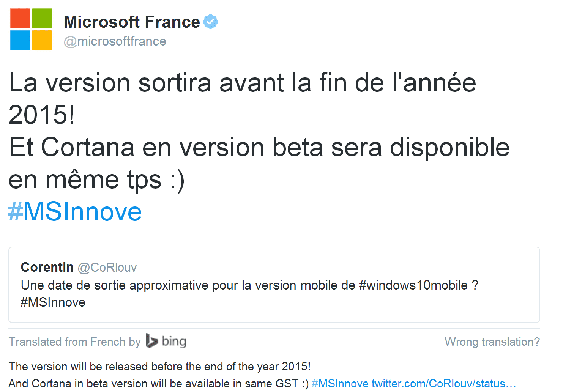563x392 pixels.
Task: Open the Microsoft France profile name
Action: click(132, 22)
